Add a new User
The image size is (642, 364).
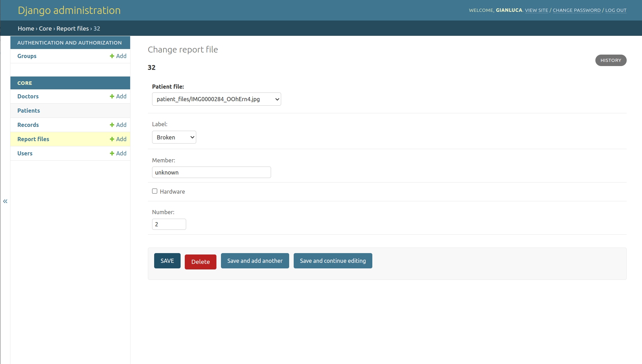[118, 153]
